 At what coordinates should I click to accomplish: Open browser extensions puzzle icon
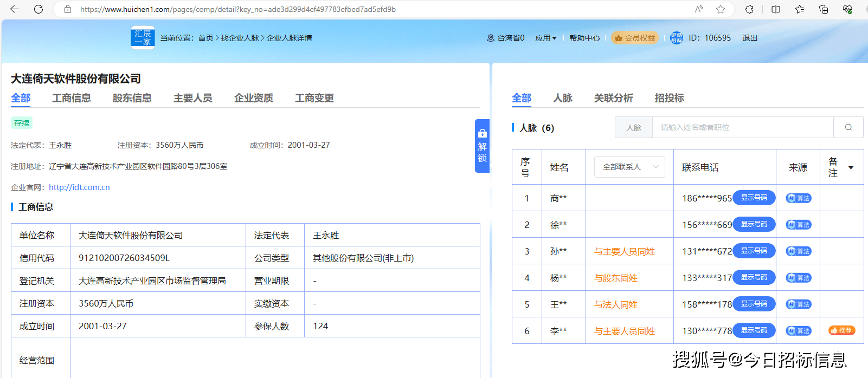click(750, 9)
